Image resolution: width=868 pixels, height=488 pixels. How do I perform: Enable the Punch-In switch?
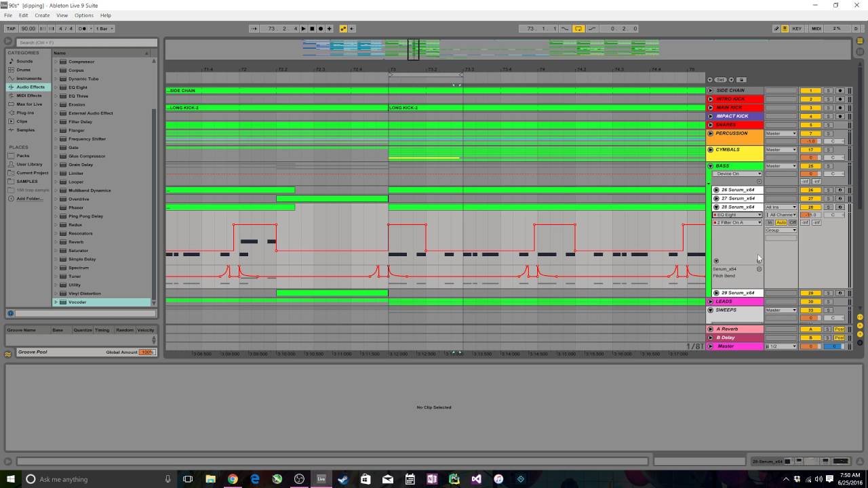(x=566, y=28)
